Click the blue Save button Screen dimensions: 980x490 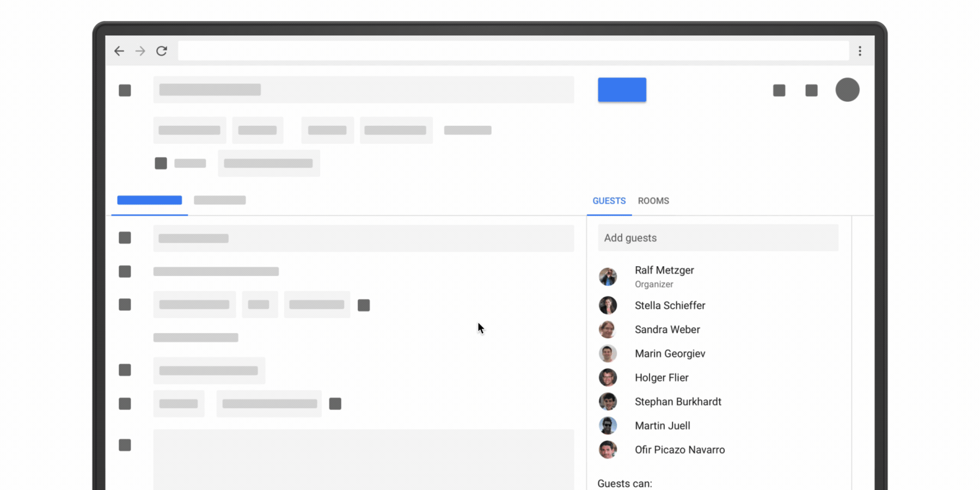622,89
